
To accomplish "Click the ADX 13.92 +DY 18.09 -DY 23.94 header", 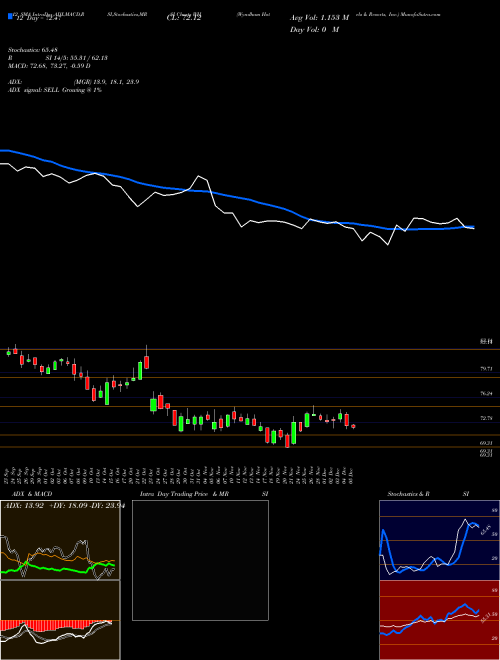I will (64, 506).
